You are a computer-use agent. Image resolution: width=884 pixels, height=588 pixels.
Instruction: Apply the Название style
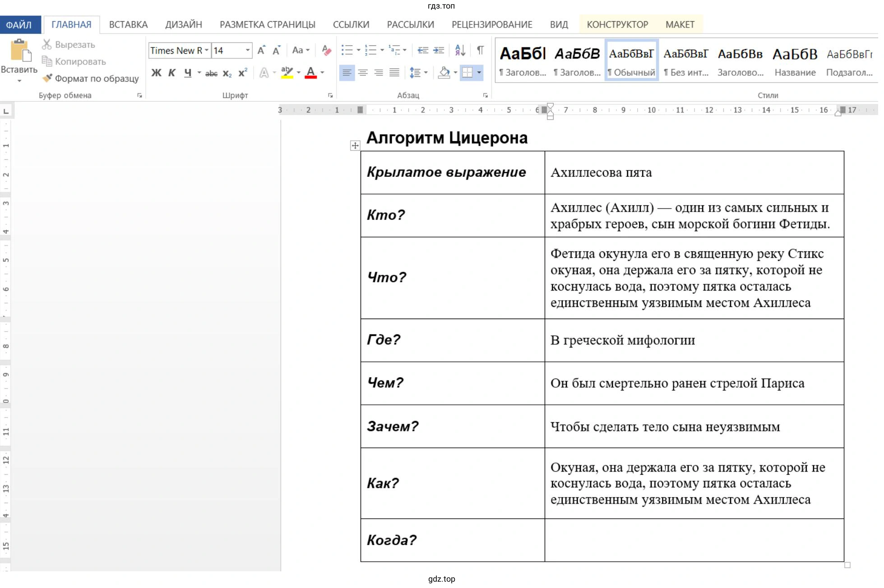[795, 60]
